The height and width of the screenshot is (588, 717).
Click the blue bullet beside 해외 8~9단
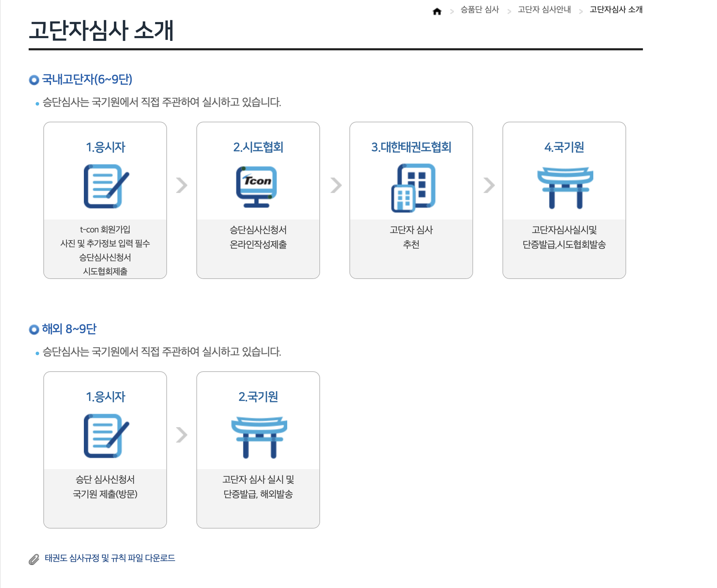(34, 329)
